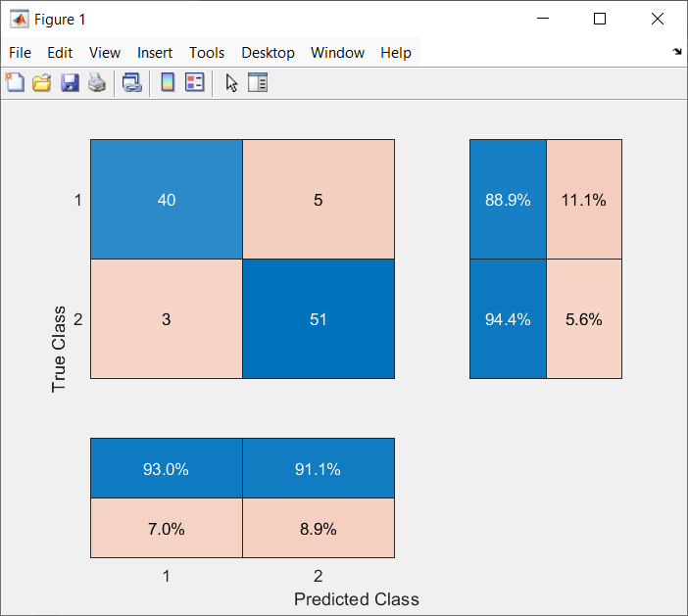The width and height of the screenshot is (688, 616).
Task: Insert a legend via the toolbar icon
Action: tap(195, 82)
